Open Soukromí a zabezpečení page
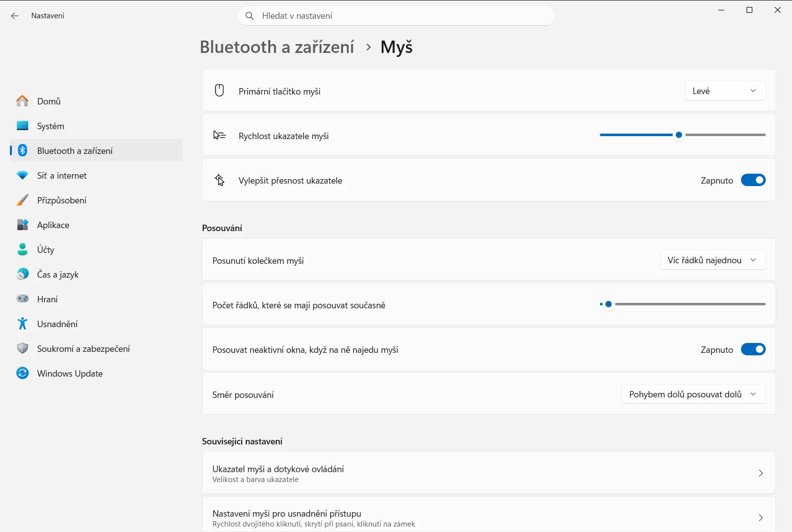This screenshot has height=532, width=792. 96,348
